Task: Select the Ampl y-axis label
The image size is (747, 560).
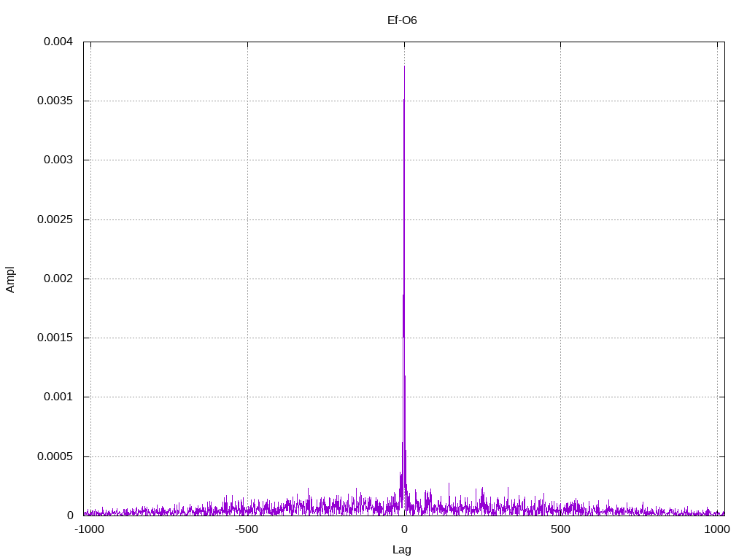Action: tap(10, 279)
